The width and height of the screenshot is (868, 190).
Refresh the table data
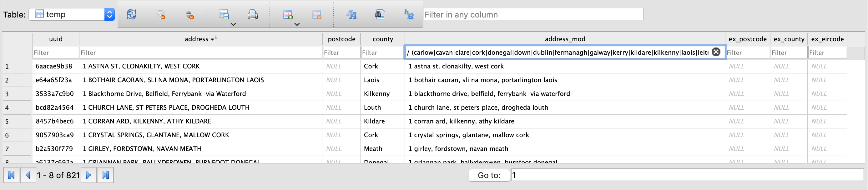131,14
